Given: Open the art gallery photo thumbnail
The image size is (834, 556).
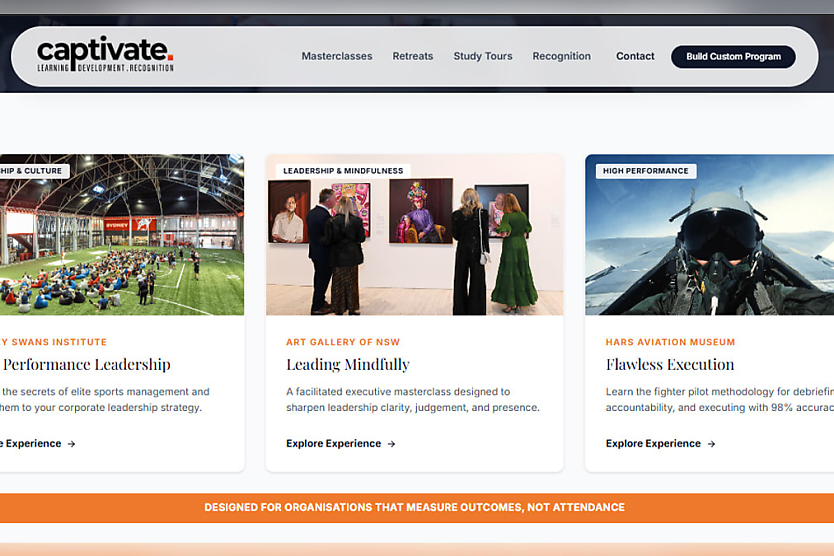Looking at the screenshot, I should 415,235.
